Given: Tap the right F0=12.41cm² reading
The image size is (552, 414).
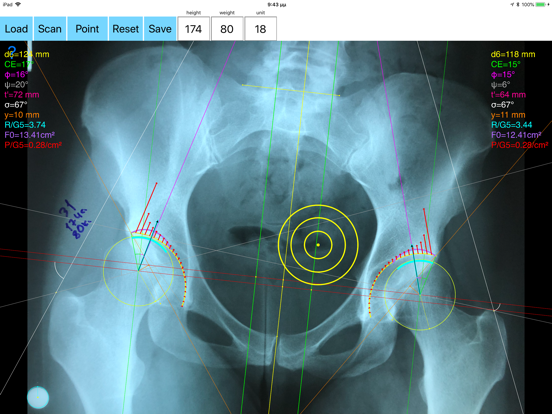Looking at the screenshot, I should pyautogui.click(x=516, y=135).
